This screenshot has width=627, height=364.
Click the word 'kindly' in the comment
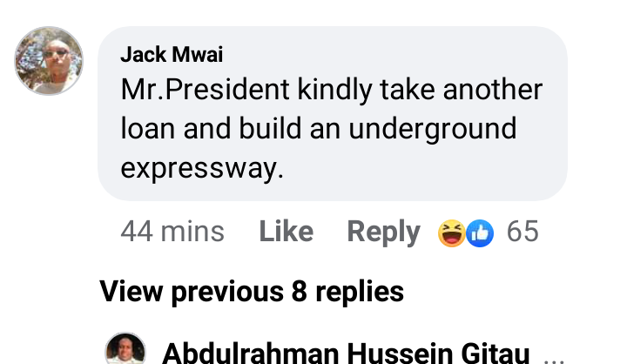tap(334, 91)
